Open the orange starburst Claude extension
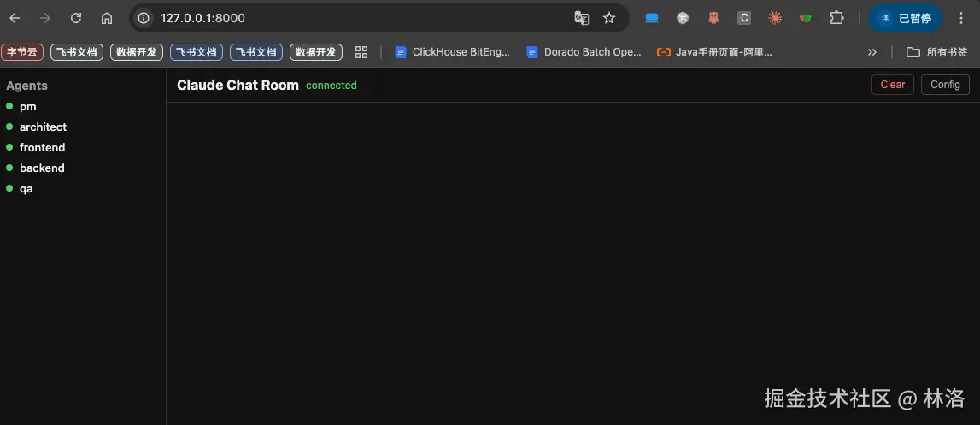This screenshot has height=425, width=980. [x=775, y=18]
